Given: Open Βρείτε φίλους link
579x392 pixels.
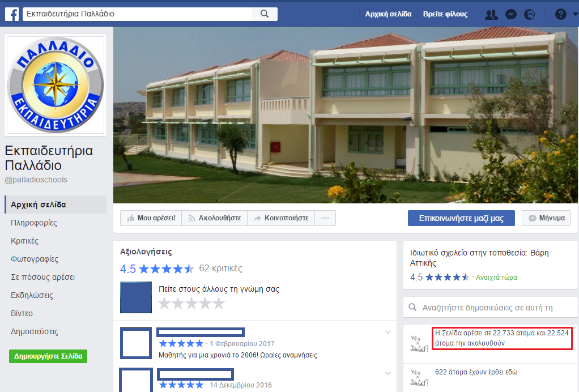Looking at the screenshot, I should [445, 14].
